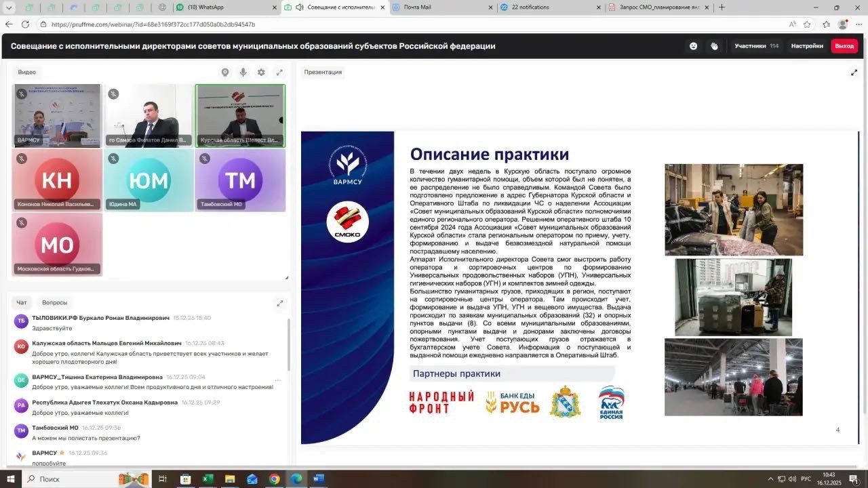Viewport: 868px width, 488px height.
Task: Open the emoji reactions icon in the header
Action: [693, 45]
